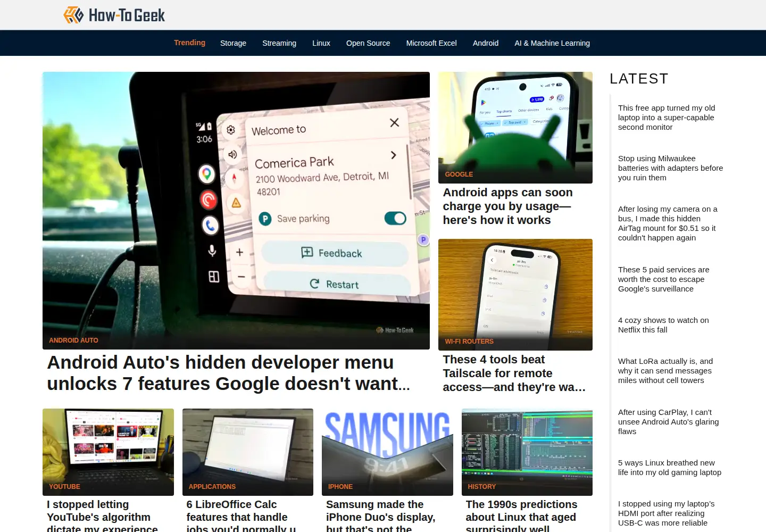Open 6 LibreOffice Calc features article
The image size is (766, 532).
click(241, 516)
